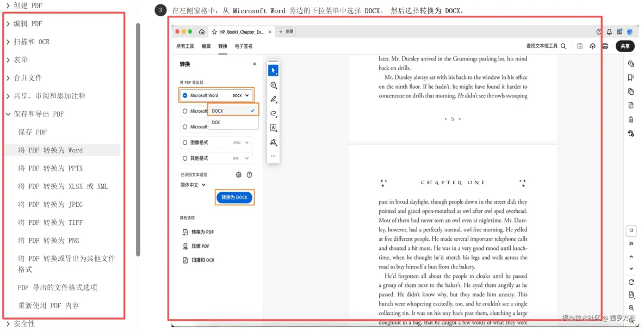Viewport: 644px width, 330px height.
Task: Expand more quick tools with ellipsis icon
Action: pyautogui.click(x=273, y=157)
